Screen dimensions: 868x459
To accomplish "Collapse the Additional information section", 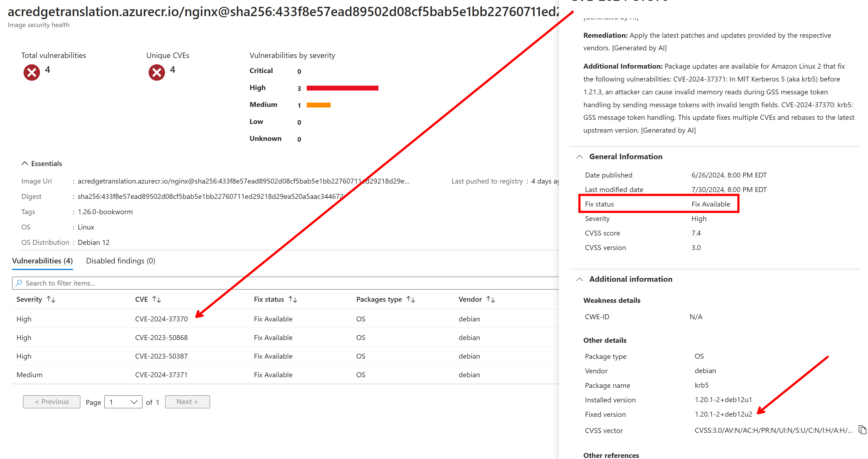I will 579,279.
